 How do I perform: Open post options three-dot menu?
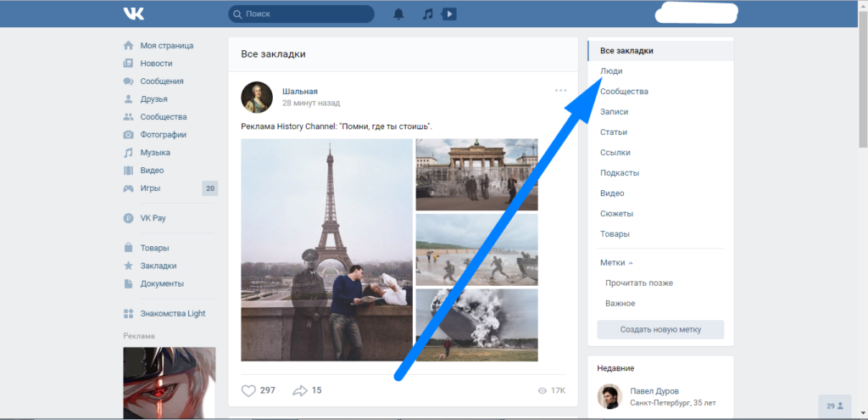click(560, 90)
